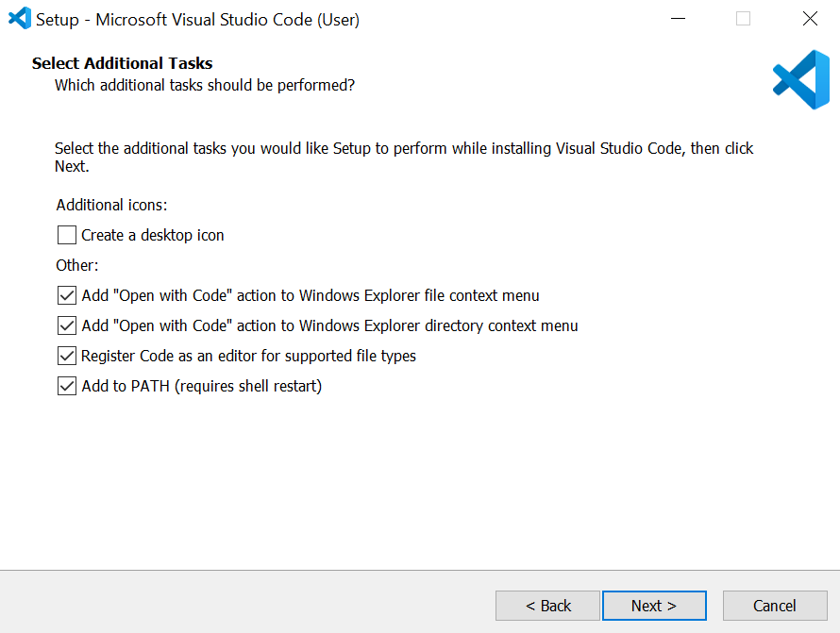Image resolution: width=840 pixels, height=633 pixels.
Task: Click the "Additional icons:" section heading
Action: point(111,204)
